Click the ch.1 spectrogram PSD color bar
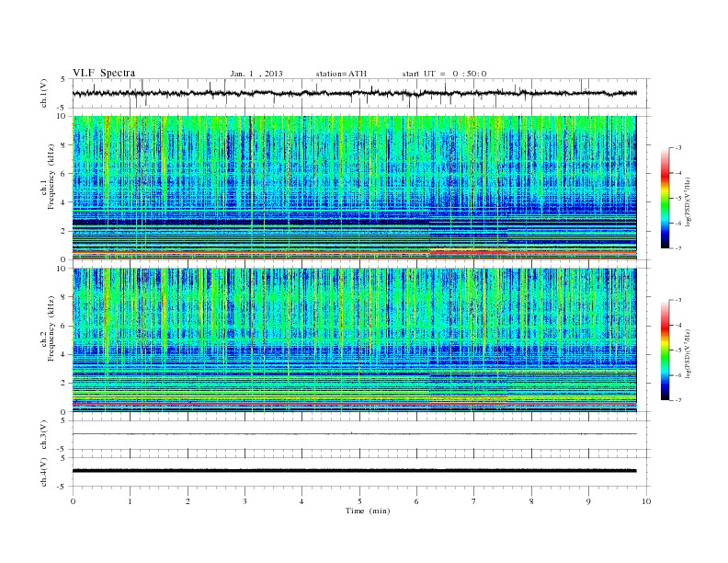This screenshot has width=728, height=563. [x=665, y=198]
